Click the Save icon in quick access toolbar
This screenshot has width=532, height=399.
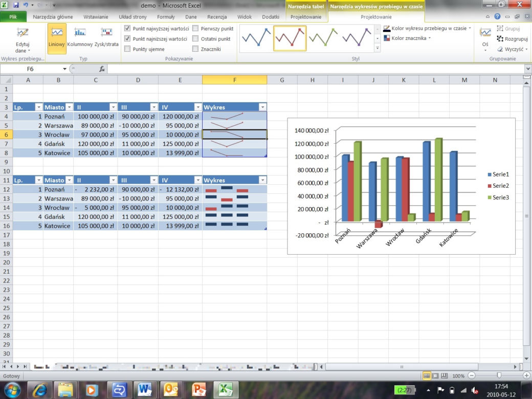pyautogui.click(x=16, y=5)
